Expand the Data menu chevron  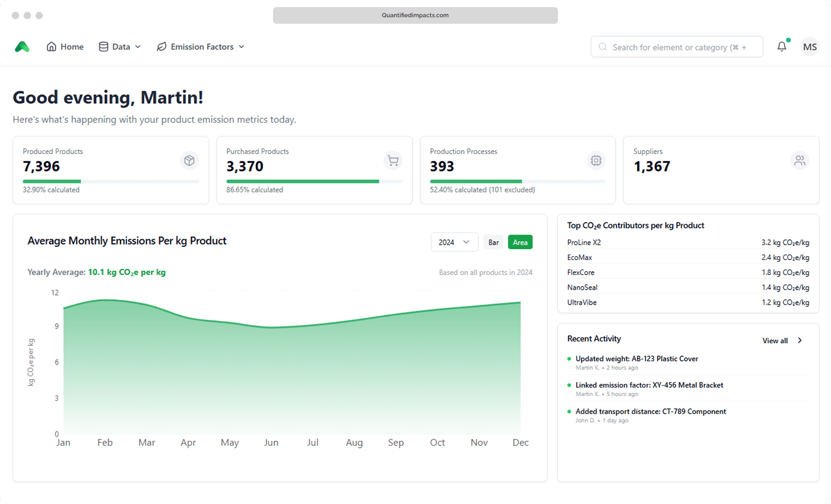point(138,47)
